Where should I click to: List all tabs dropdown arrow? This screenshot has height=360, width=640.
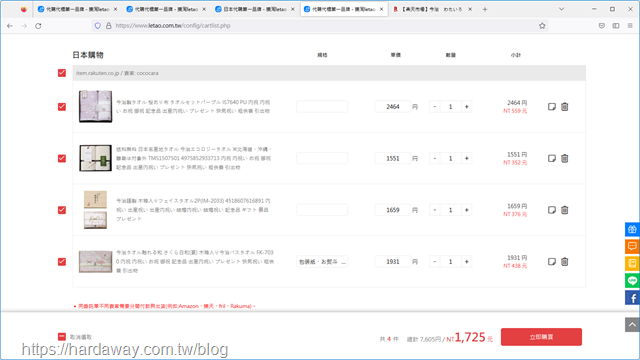(x=562, y=9)
